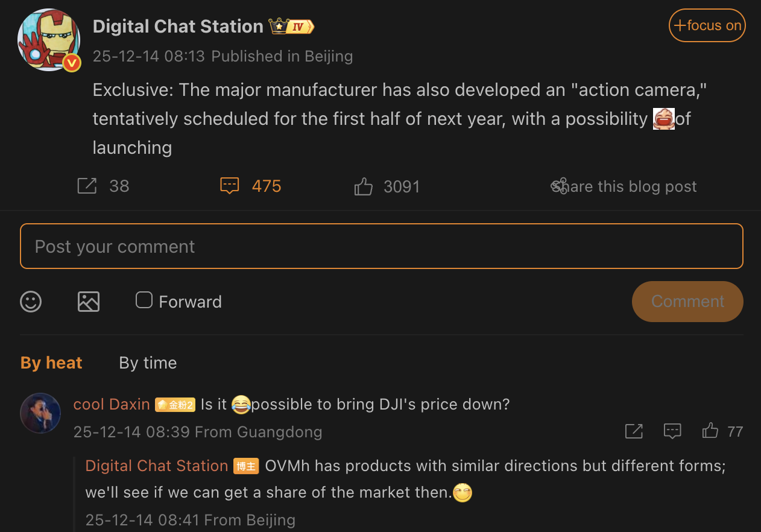Reply to cool Daxin's comment
The image size is (761, 532).
click(x=672, y=431)
